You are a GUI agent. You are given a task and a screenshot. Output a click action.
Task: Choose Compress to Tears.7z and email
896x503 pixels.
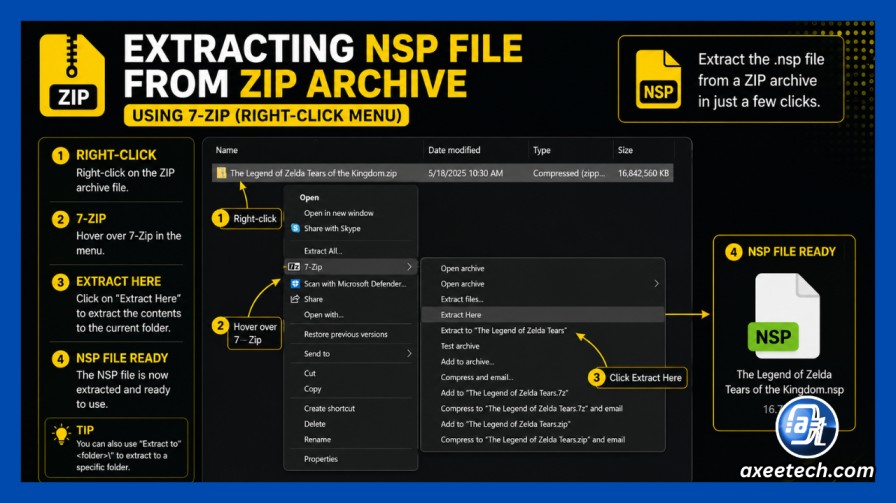point(531,409)
